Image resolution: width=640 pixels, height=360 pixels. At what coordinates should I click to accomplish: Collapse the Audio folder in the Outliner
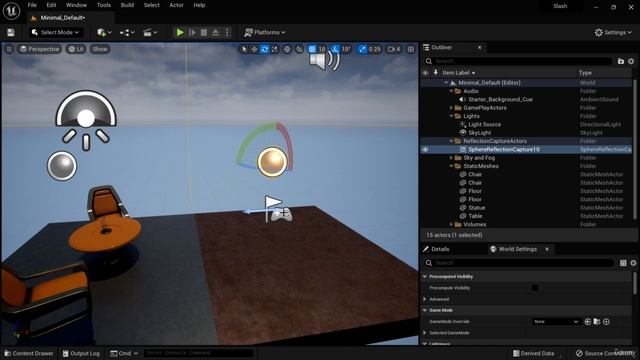point(451,91)
